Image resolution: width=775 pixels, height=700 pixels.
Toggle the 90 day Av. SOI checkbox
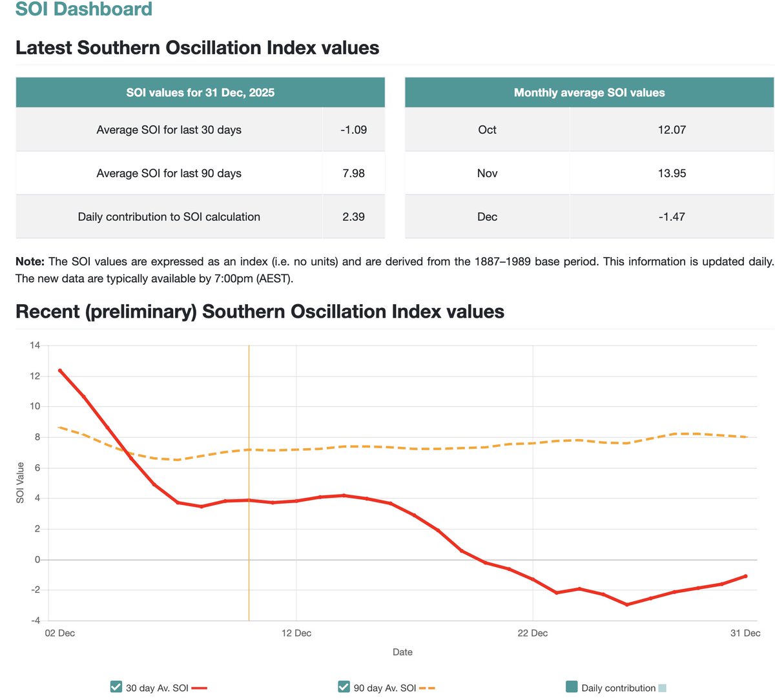pos(344,686)
